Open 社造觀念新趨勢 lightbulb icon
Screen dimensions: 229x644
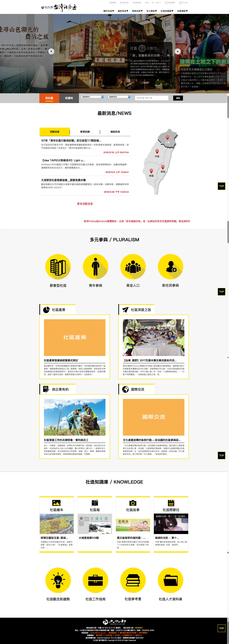tap(58, 580)
